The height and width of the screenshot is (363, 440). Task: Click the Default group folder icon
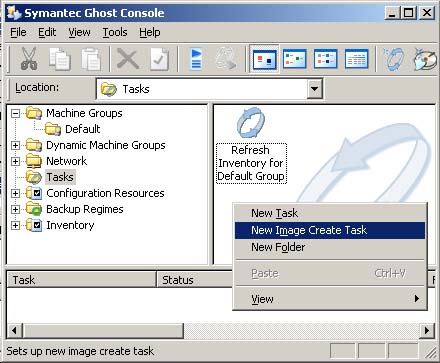(x=53, y=129)
